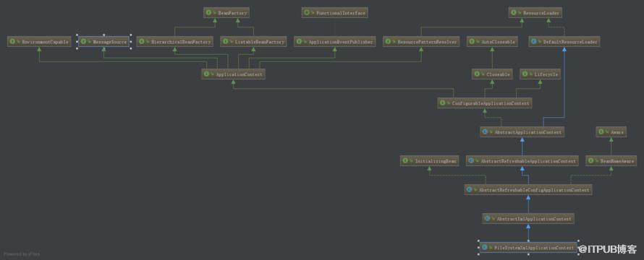Click the annotation icon on the FunctionalInterface node
Image resolution: width=644 pixels, height=260 pixels.
tap(306, 13)
